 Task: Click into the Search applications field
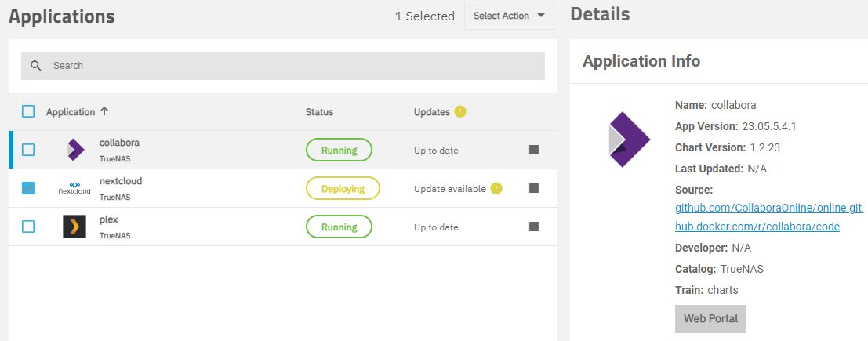click(290, 66)
